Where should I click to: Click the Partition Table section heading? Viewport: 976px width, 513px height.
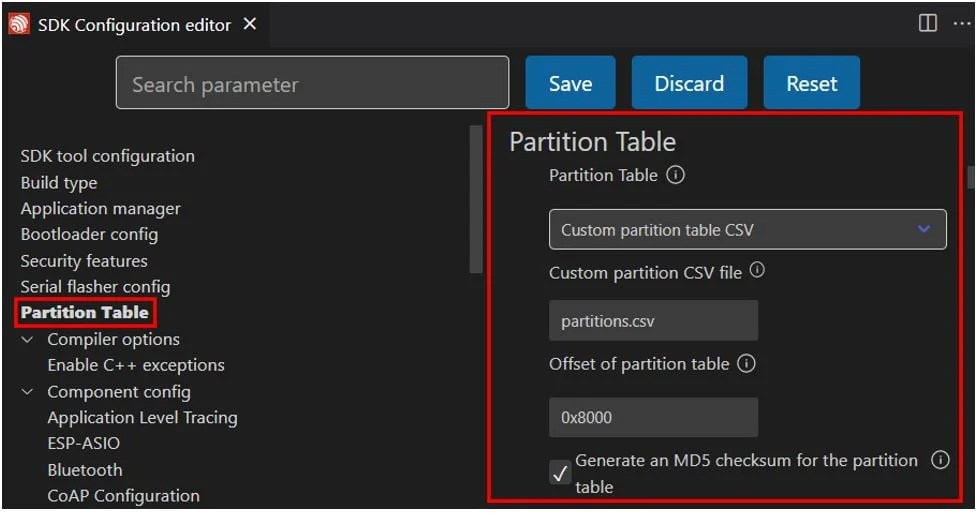(x=593, y=142)
